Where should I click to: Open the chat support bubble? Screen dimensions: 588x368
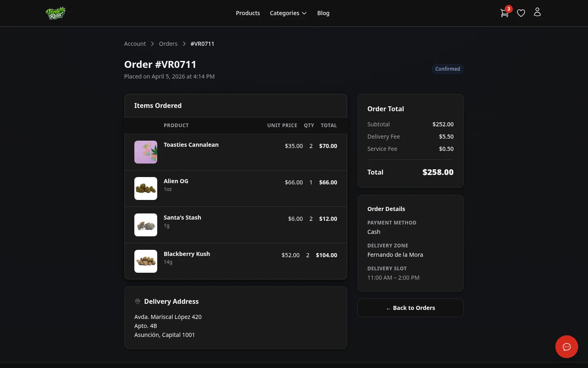(x=567, y=347)
